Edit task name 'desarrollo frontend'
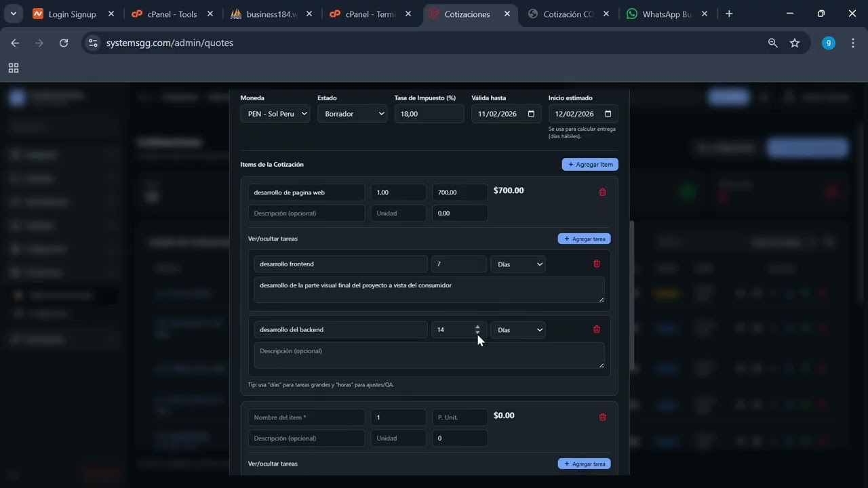The width and height of the screenshot is (868, 488). (340, 264)
